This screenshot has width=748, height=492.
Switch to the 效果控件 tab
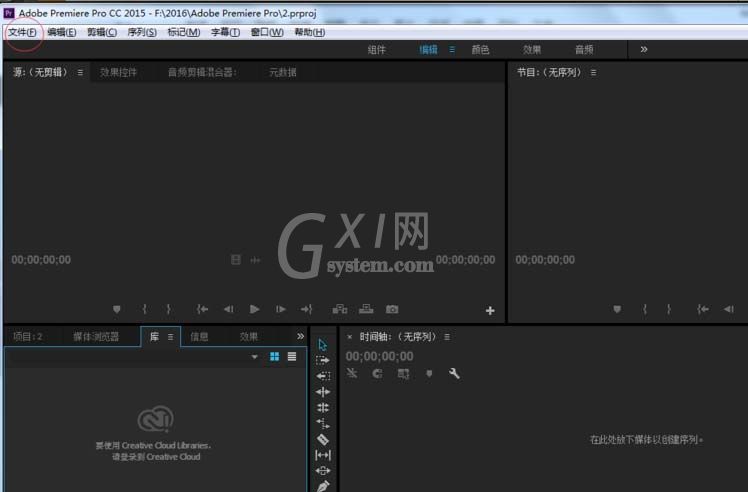click(118, 73)
